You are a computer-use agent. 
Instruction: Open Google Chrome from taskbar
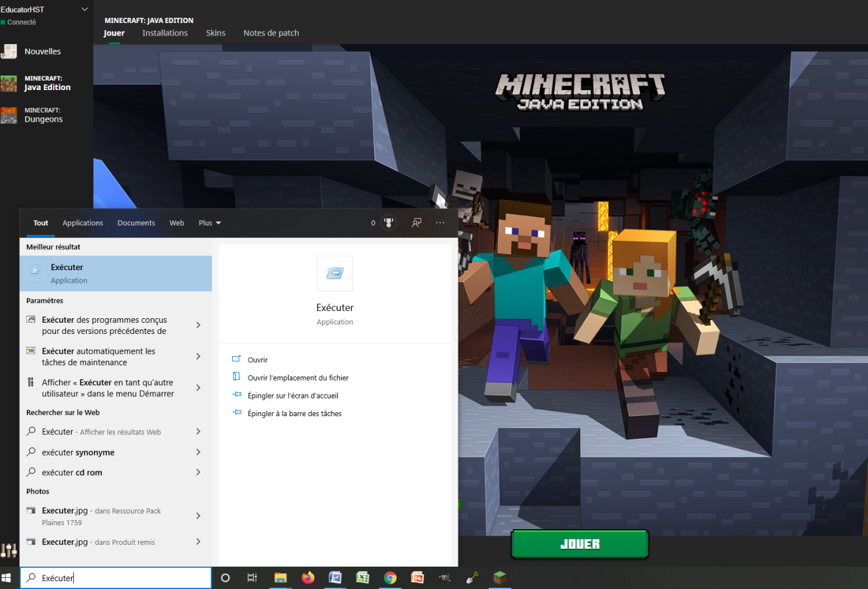(x=390, y=578)
